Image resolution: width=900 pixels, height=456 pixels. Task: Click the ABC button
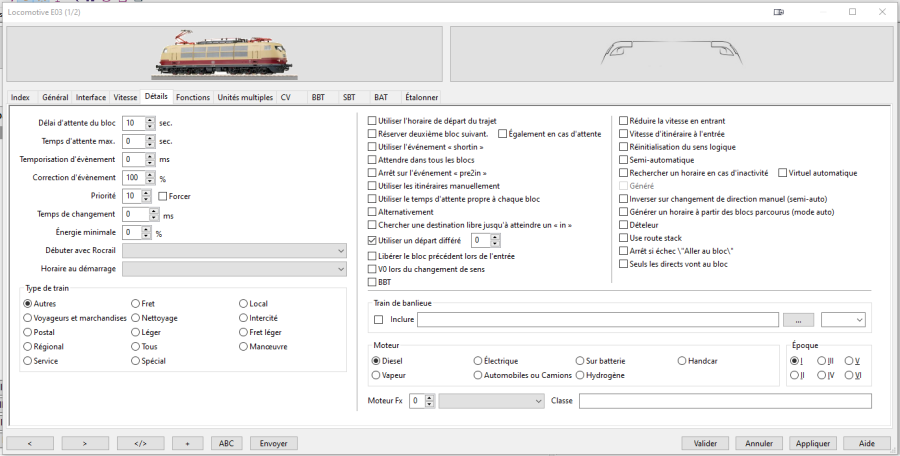226,442
